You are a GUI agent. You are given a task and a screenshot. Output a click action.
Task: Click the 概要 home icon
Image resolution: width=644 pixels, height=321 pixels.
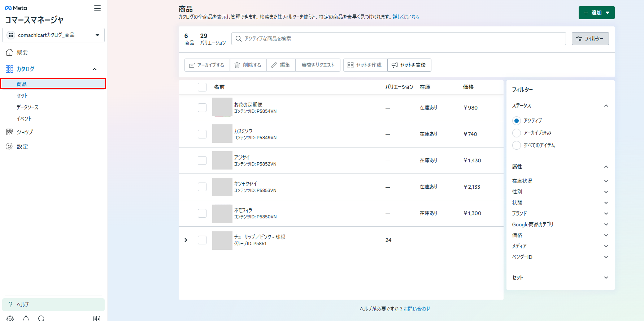(9, 52)
